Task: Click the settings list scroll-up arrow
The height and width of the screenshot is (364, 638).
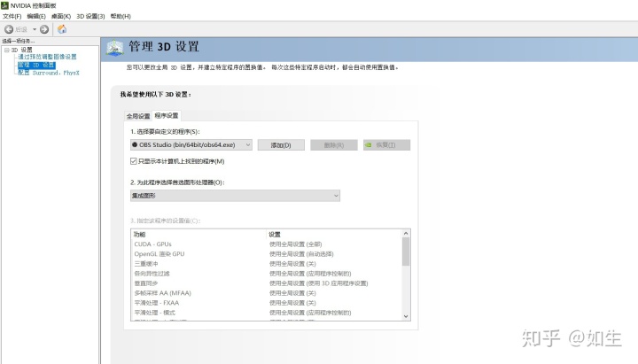Action: 406,234
